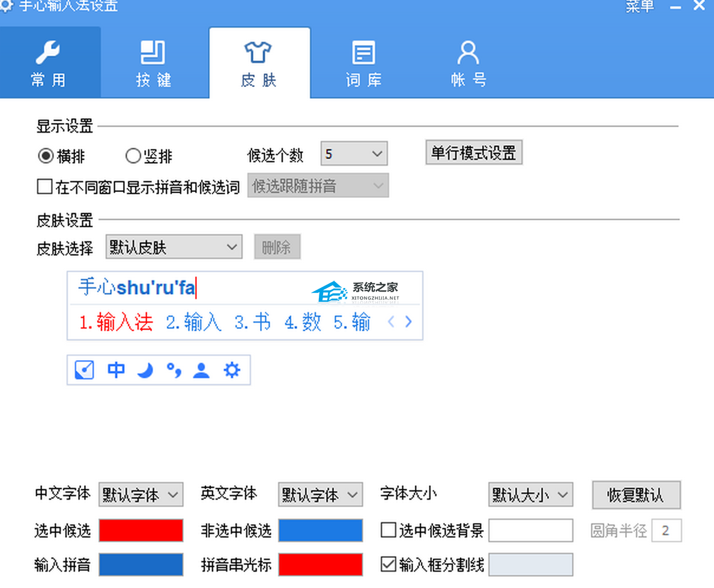The height and width of the screenshot is (588, 714).
Task: Click the 中 Chinese mode icon
Action: point(116,370)
